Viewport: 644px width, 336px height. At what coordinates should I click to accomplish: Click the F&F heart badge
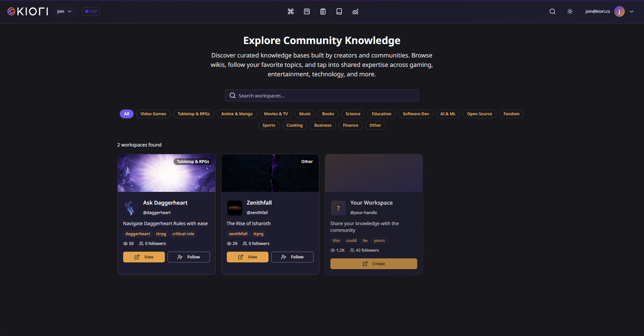[91, 11]
